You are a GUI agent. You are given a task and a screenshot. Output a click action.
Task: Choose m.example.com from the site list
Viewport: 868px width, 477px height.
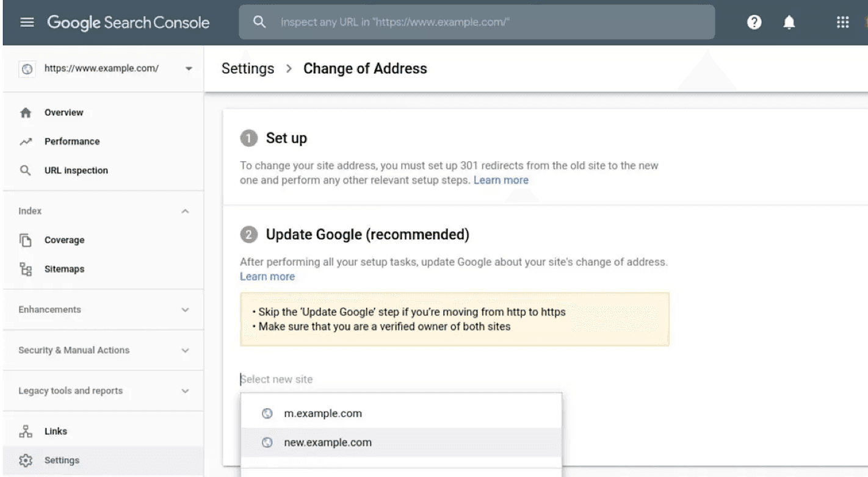click(401, 414)
